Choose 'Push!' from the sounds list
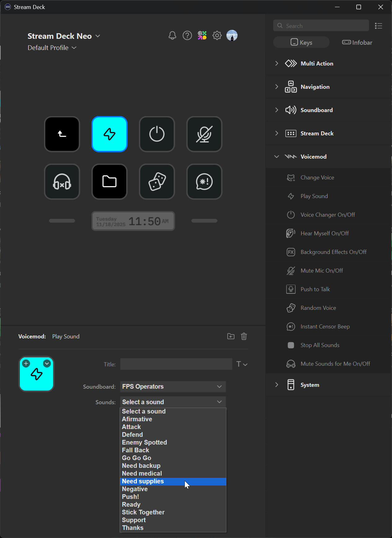The height and width of the screenshot is (538, 392). tap(173, 497)
